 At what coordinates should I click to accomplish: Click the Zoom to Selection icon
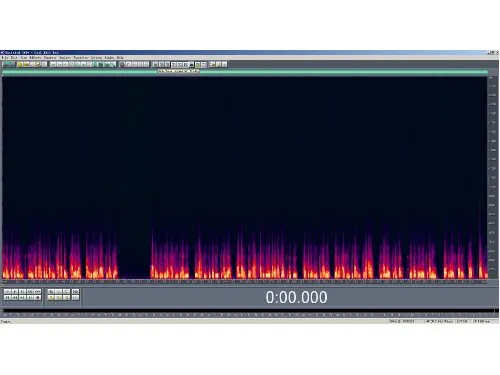[x=51, y=297]
